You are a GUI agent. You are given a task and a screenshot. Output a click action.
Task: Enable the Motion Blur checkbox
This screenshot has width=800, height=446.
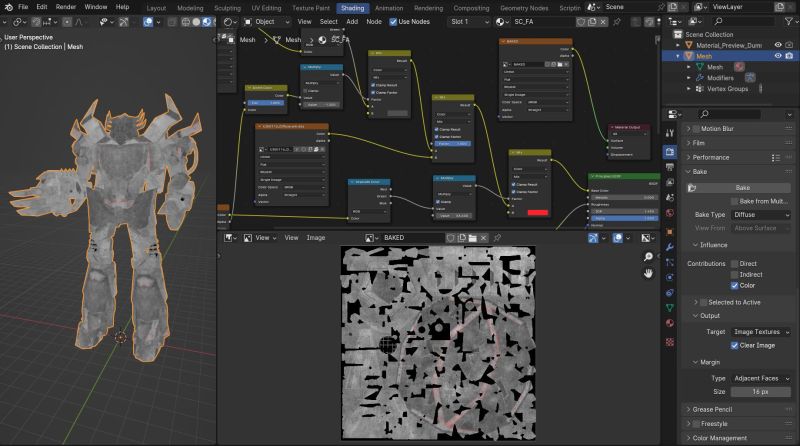pyautogui.click(x=696, y=129)
